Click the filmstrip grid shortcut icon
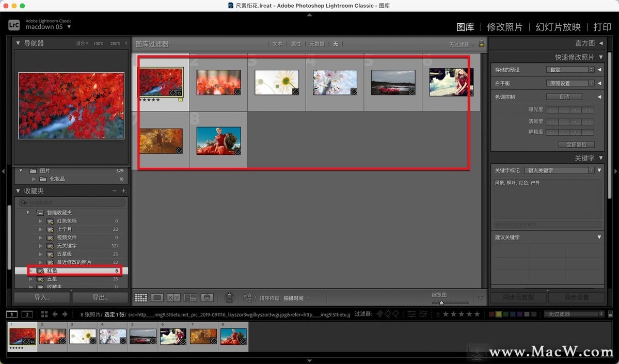 point(44,314)
